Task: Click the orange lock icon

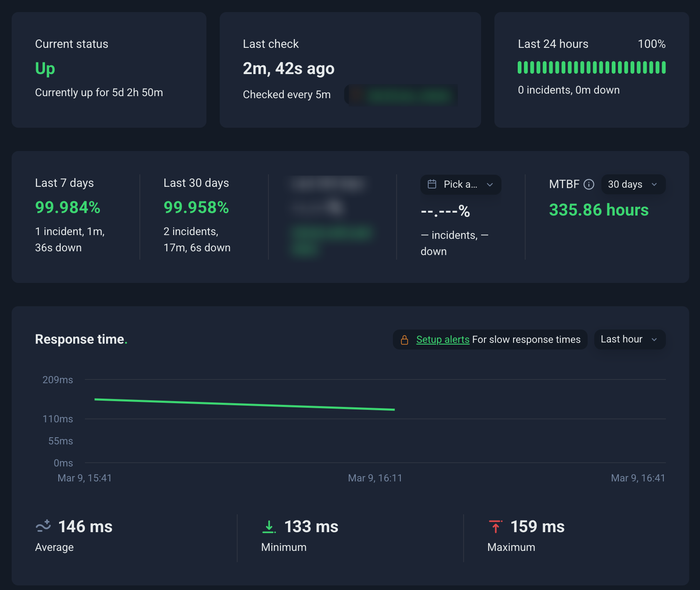Action: (404, 340)
